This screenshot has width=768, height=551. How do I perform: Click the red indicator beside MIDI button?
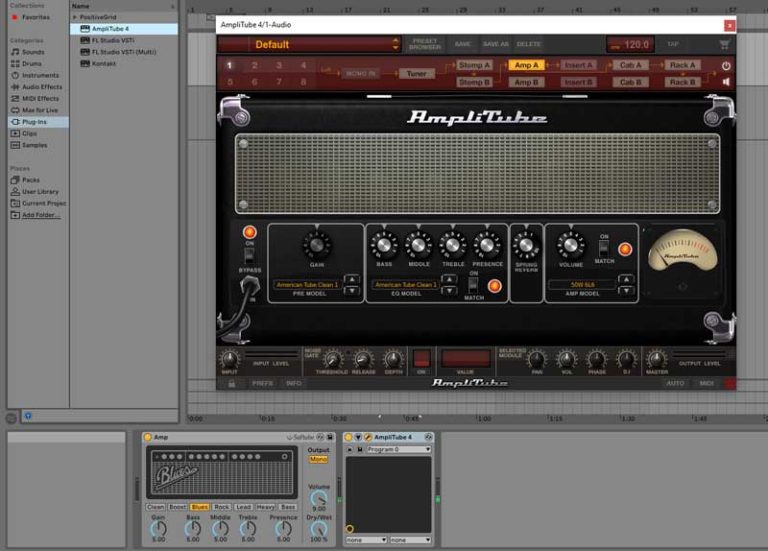click(730, 383)
